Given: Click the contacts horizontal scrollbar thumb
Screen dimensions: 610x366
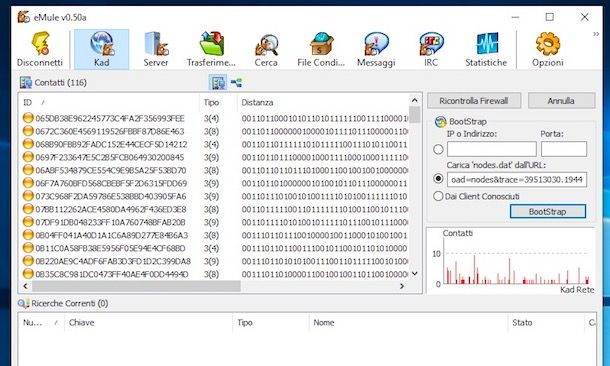Looking at the screenshot, I should point(136,286).
